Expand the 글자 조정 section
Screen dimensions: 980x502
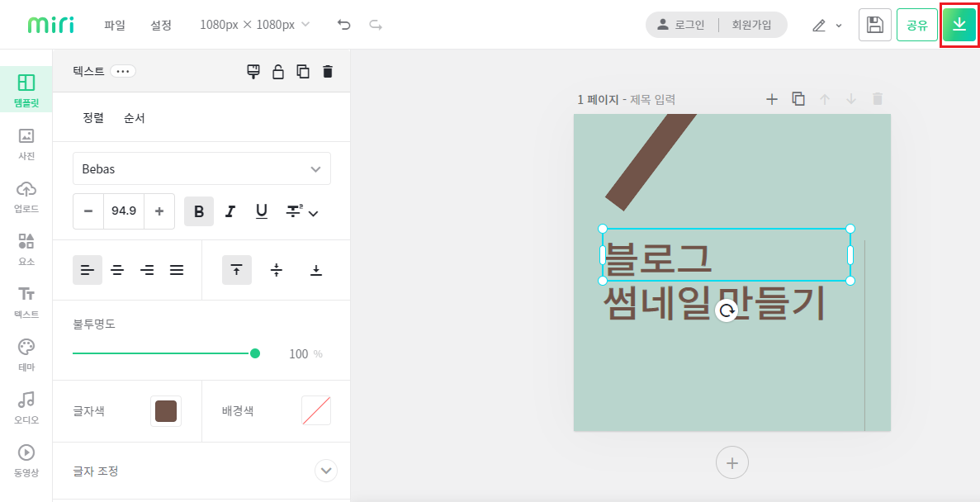tap(326, 470)
